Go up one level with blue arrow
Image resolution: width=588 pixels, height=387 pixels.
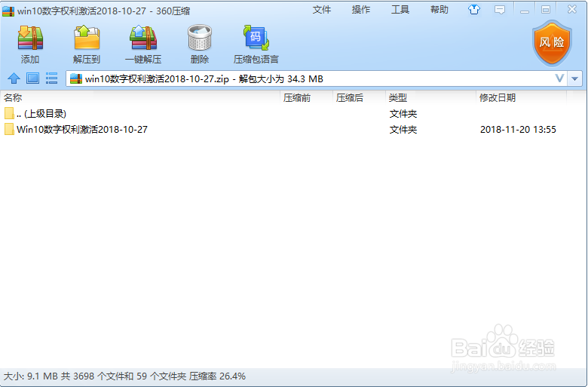(x=14, y=78)
